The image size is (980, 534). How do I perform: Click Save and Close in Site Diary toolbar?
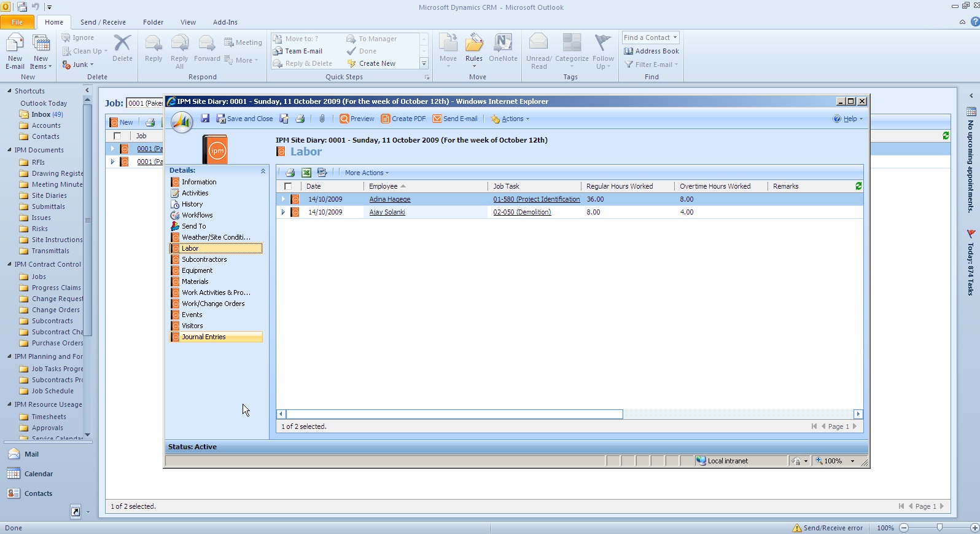point(244,119)
